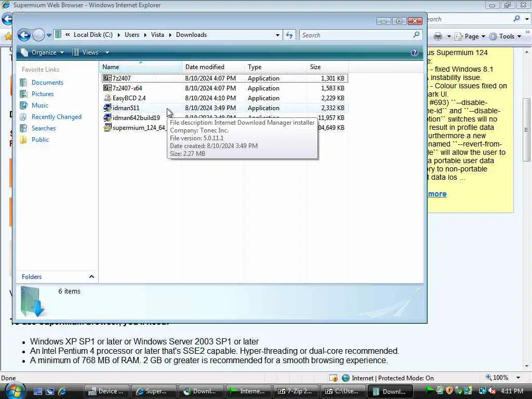Select Users in the address breadcrumb

tap(131, 35)
